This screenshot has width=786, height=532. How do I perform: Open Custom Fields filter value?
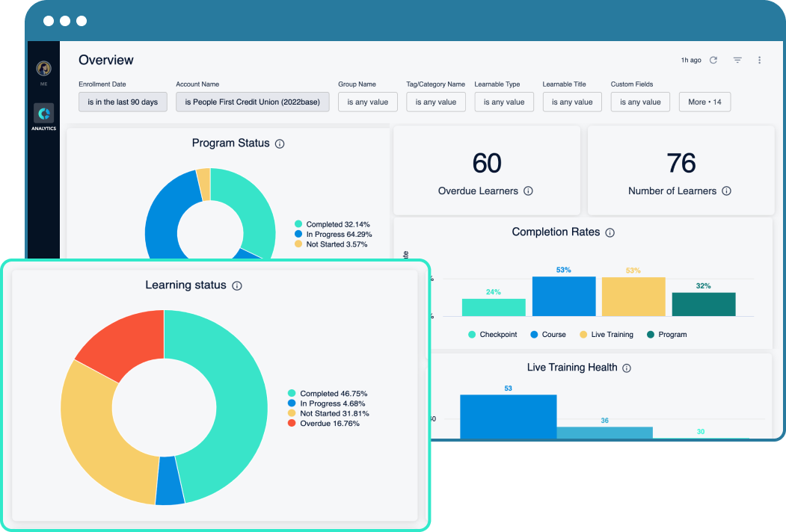pos(641,102)
